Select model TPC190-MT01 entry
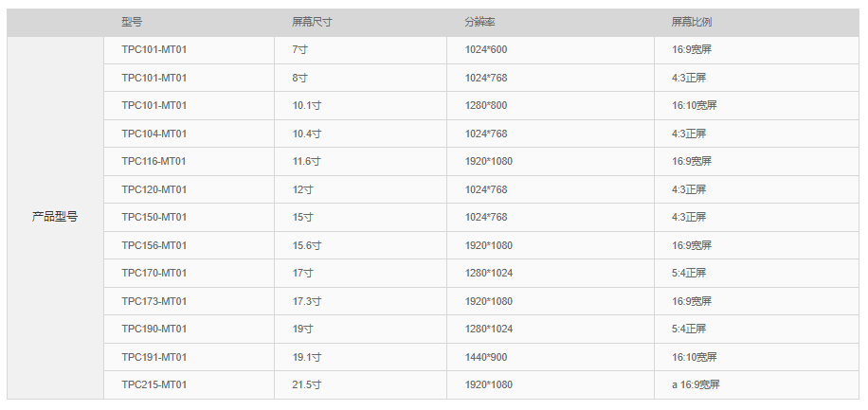The height and width of the screenshot is (410, 868). point(154,329)
